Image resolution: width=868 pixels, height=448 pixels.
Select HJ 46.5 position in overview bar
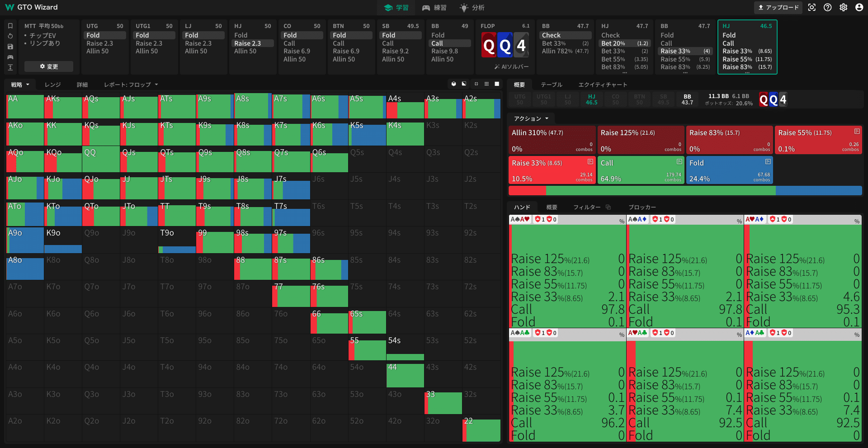592,99
